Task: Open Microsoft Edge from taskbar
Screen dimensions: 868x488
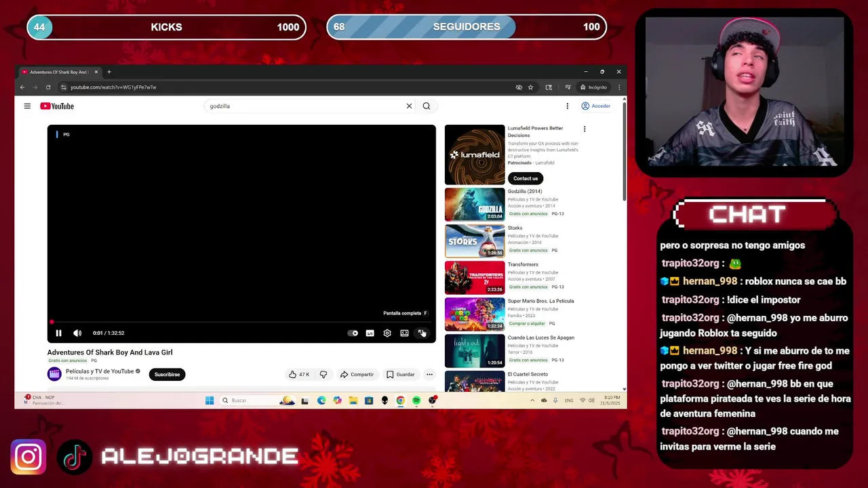Action: pyautogui.click(x=321, y=401)
